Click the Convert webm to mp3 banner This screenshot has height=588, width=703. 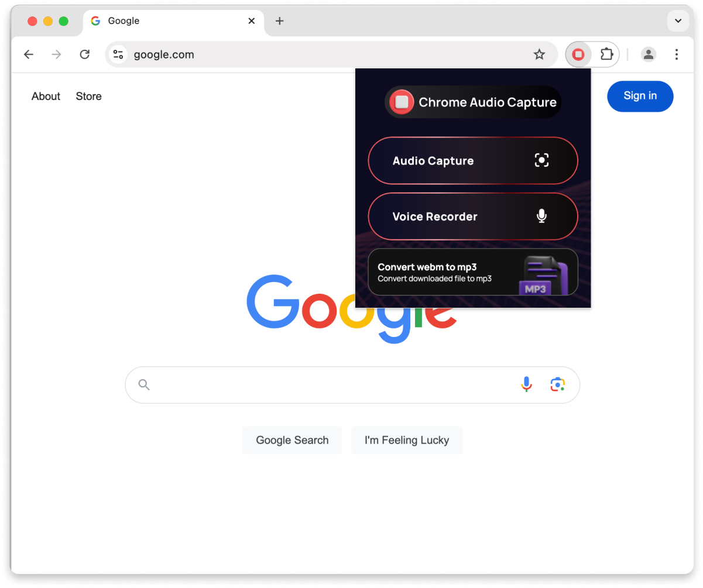pos(473,272)
